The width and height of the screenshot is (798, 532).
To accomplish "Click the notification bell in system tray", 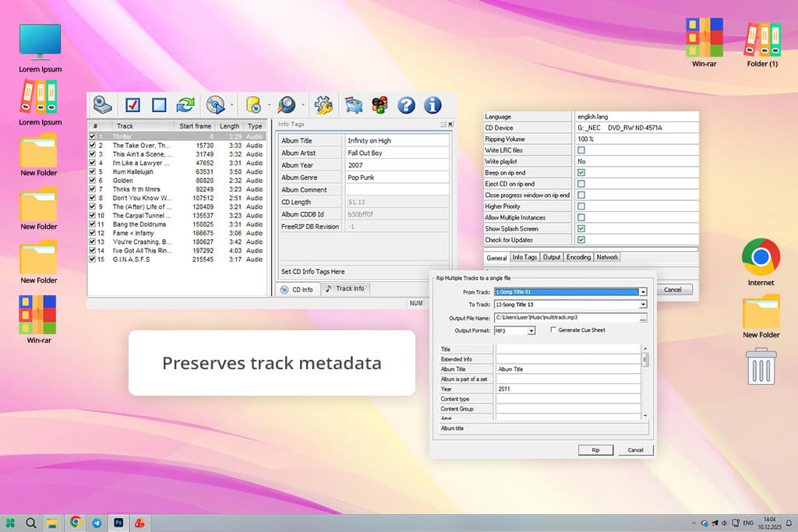I will tap(789, 523).
